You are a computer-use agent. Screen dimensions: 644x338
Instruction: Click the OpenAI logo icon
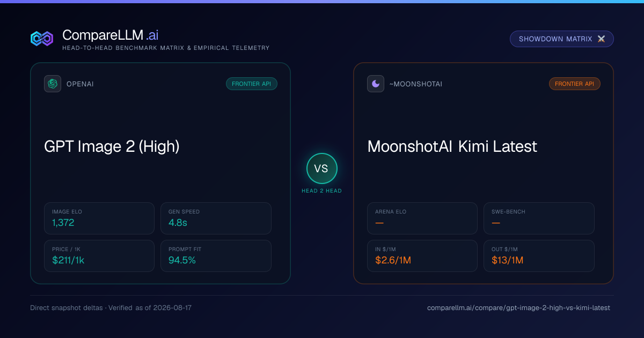pyautogui.click(x=53, y=84)
